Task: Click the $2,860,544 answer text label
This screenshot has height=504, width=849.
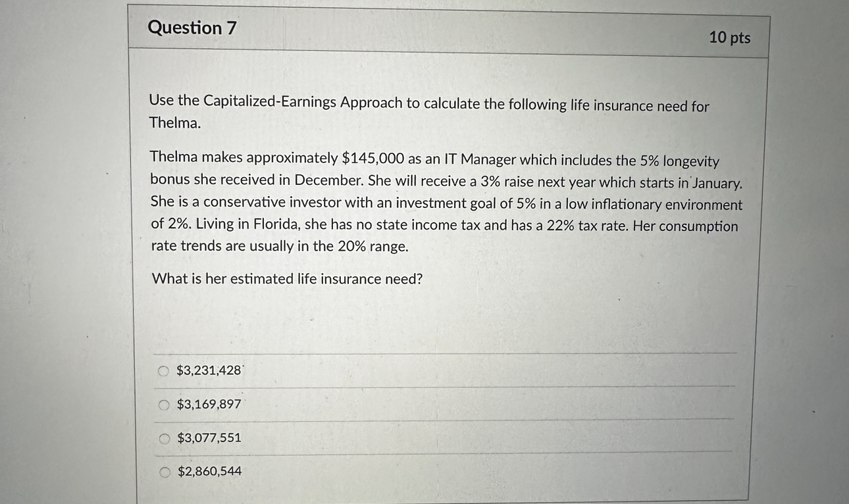Action: (209, 471)
